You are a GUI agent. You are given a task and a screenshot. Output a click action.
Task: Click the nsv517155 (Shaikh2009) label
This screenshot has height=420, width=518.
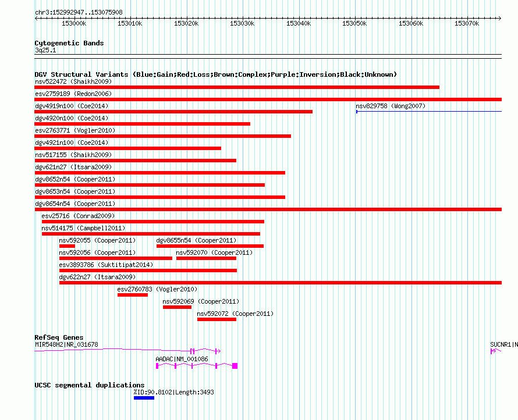point(73,155)
